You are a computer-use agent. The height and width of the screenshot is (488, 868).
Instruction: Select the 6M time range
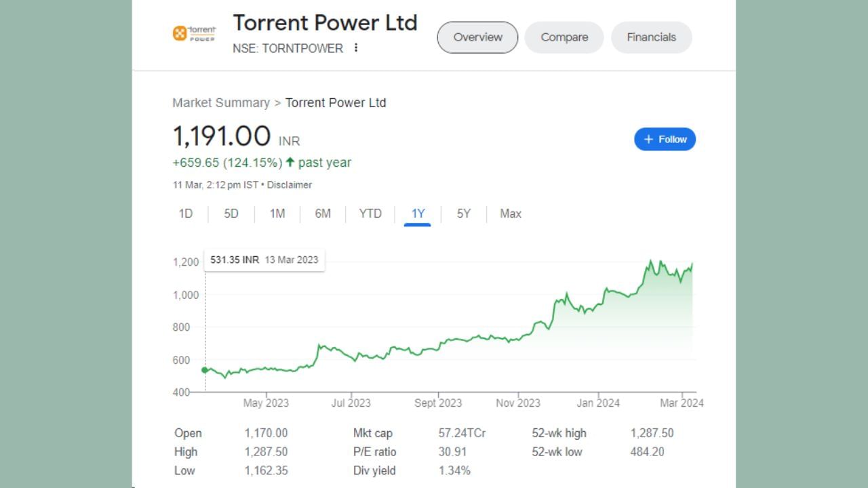[323, 213]
